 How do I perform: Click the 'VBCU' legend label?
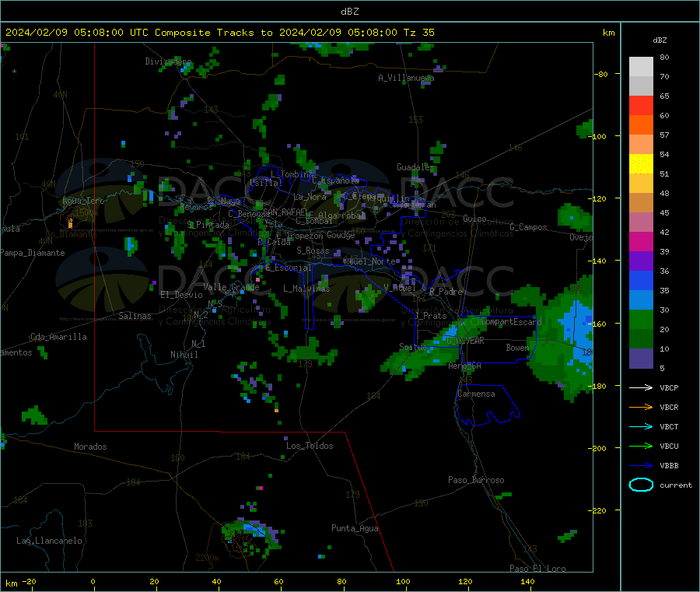click(669, 446)
